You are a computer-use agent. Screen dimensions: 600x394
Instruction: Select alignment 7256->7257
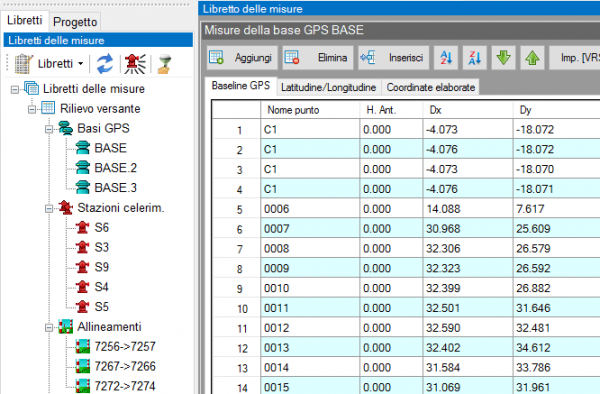click(x=125, y=347)
